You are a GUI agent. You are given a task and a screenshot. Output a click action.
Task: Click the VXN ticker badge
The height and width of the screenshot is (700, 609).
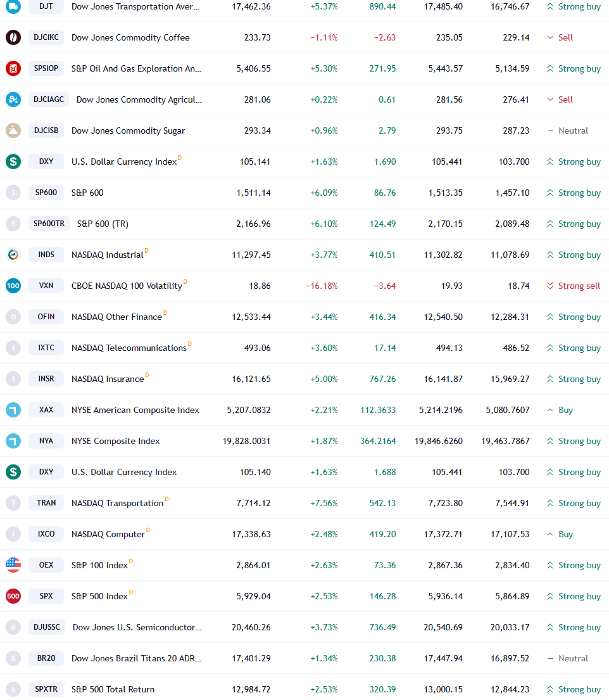coord(46,286)
